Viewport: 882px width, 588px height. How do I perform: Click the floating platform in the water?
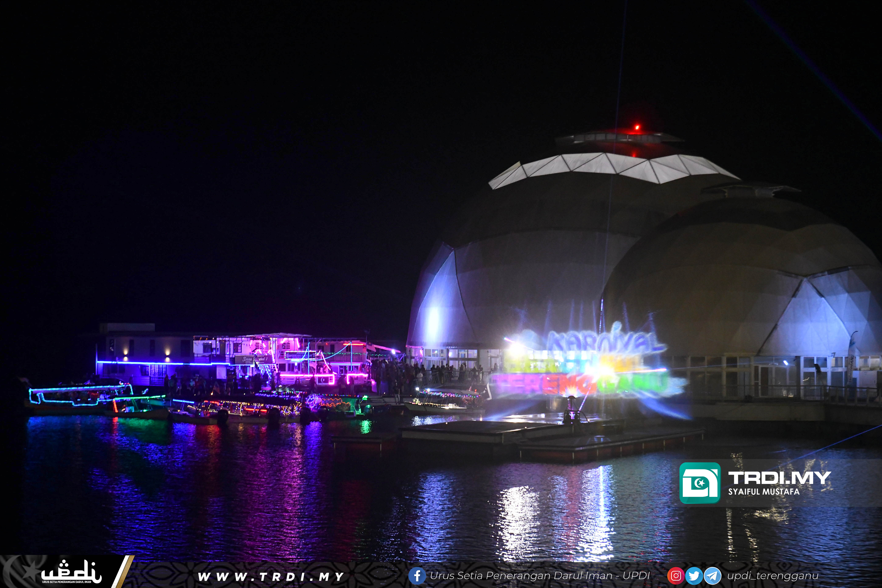click(544, 437)
